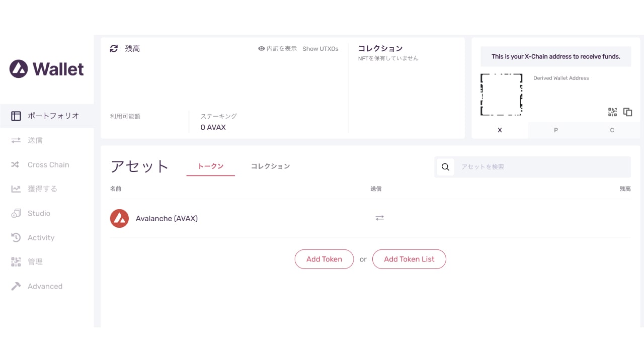
Task: Click the Studio sidebar icon
Action: pos(16,213)
